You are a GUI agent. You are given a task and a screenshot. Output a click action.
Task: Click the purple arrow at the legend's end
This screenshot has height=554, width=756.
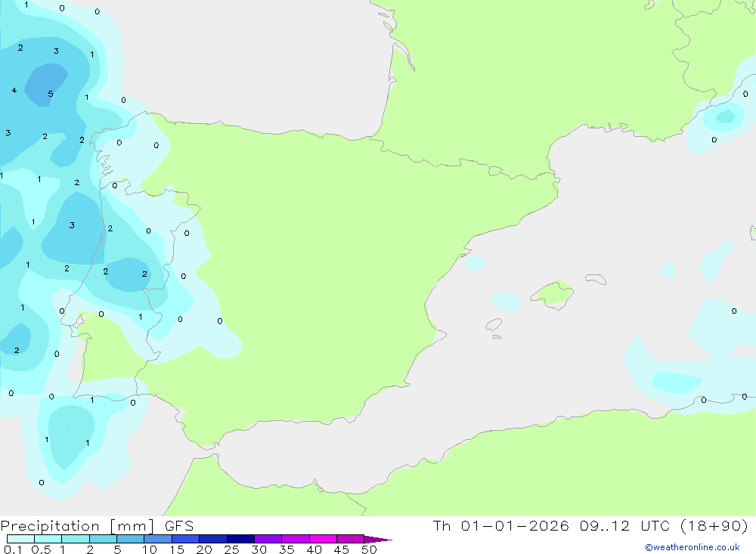pyautogui.click(x=377, y=539)
